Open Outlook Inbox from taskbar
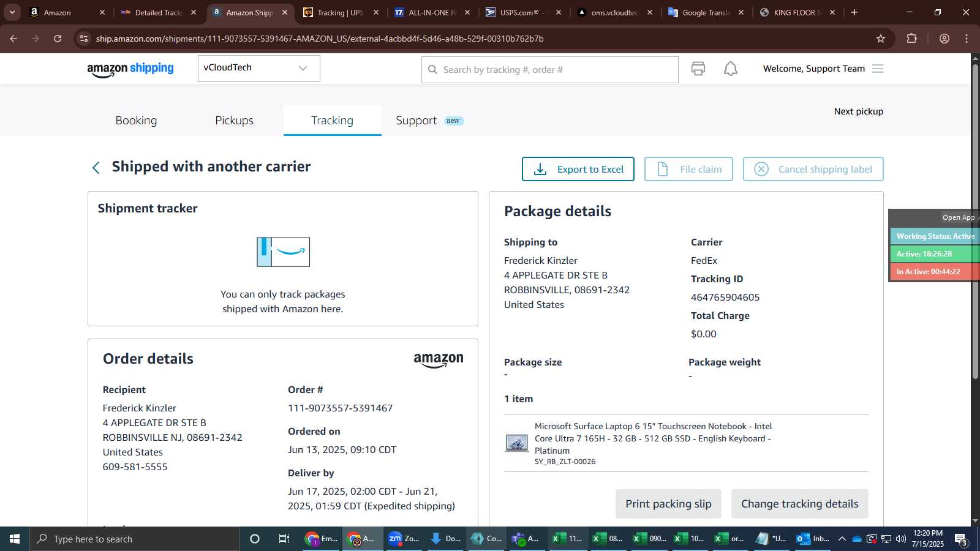This screenshot has height=551, width=980. (x=813, y=539)
